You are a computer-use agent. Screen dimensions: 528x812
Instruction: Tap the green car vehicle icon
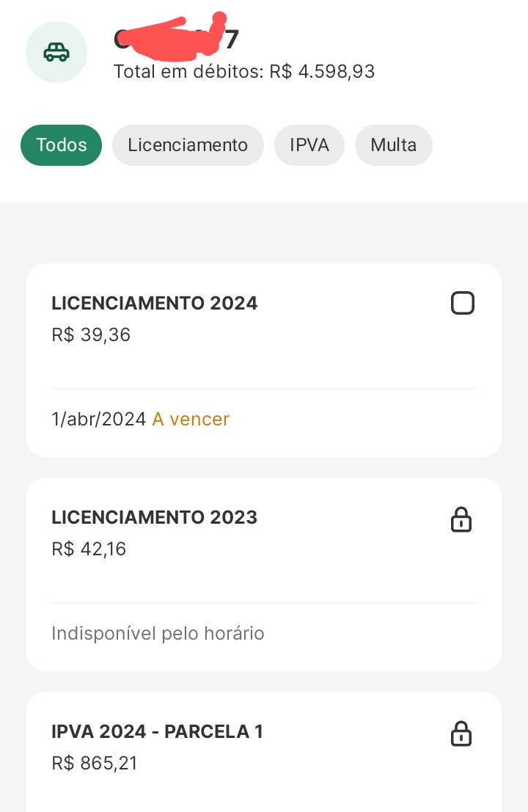[56, 52]
